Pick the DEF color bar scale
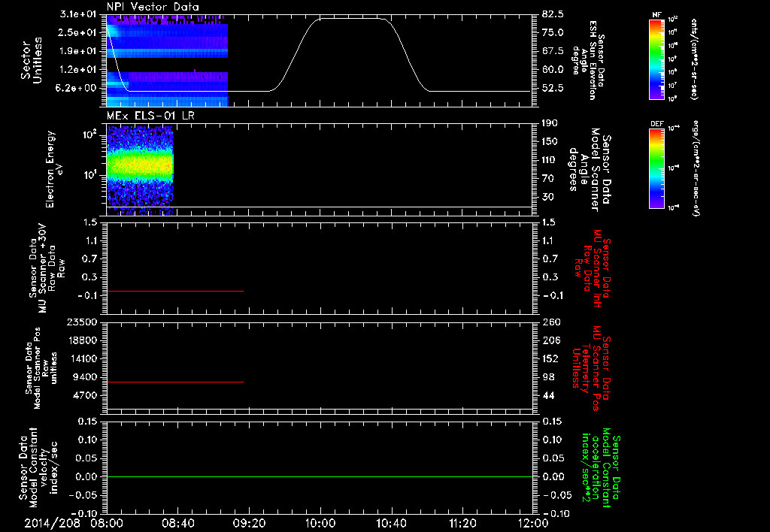The width and height of the screenshot is (770, 532). tap(657, 168)
